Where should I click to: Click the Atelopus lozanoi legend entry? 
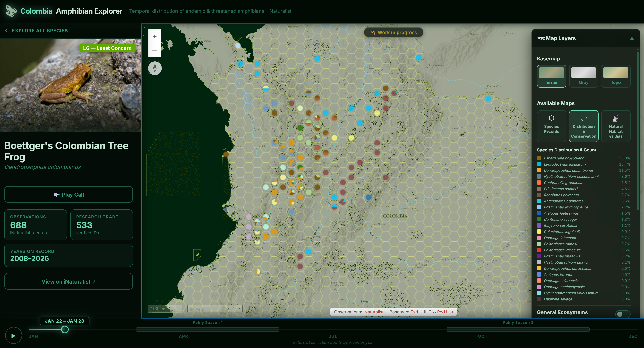pos(583,275)
